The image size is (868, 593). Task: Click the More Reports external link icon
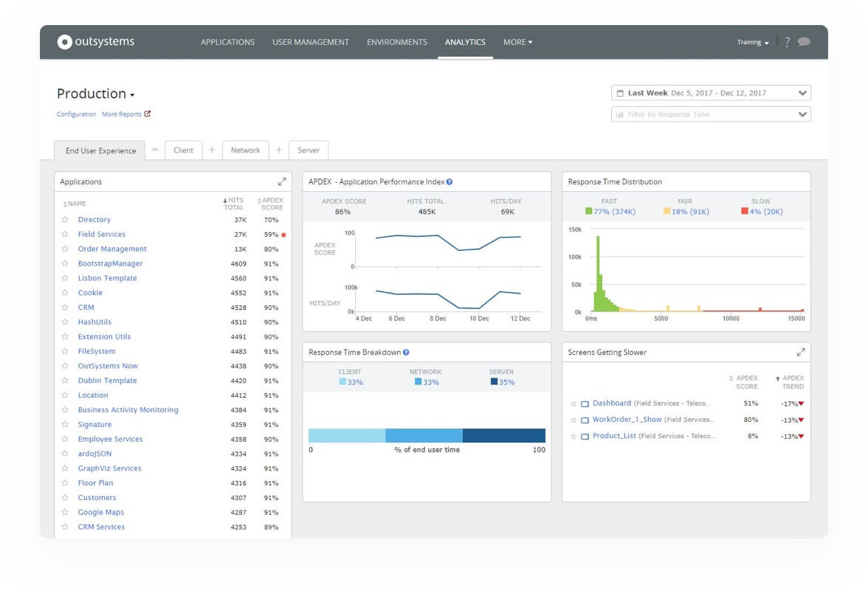[148, 114]
